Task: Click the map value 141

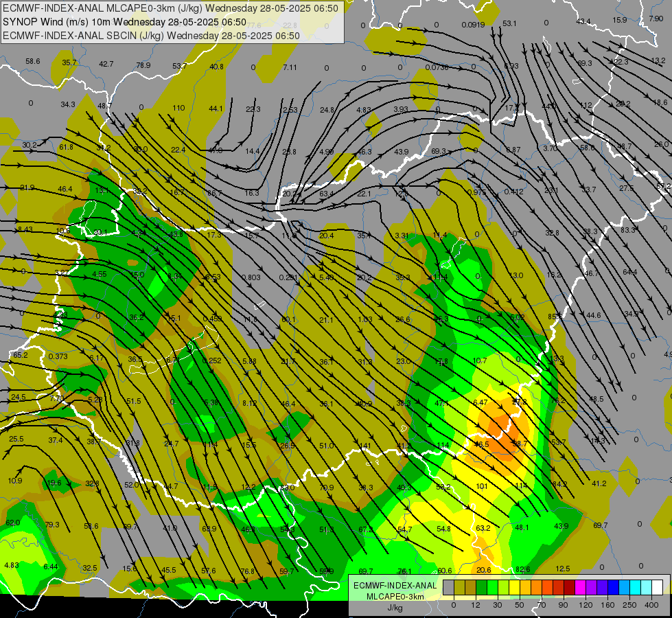Action: pos(364,446)
